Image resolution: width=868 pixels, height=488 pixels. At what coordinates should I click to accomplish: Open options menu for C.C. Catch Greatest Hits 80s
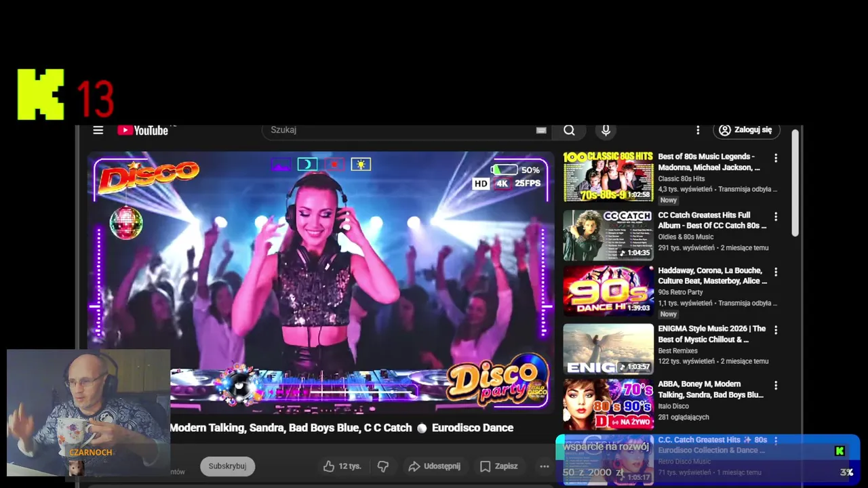(x=776, y=441)
